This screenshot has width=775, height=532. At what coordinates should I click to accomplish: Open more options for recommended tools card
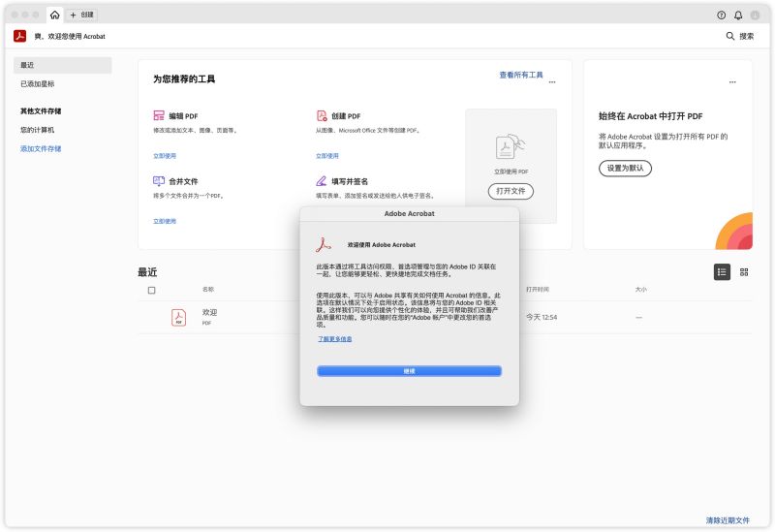(x=552, y=82)
